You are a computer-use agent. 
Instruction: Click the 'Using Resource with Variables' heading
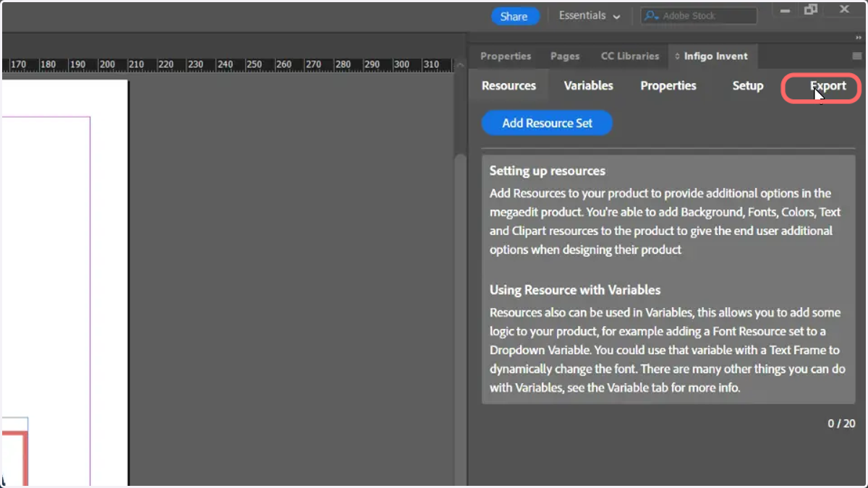pyautogui.click(x=575, y=290)
